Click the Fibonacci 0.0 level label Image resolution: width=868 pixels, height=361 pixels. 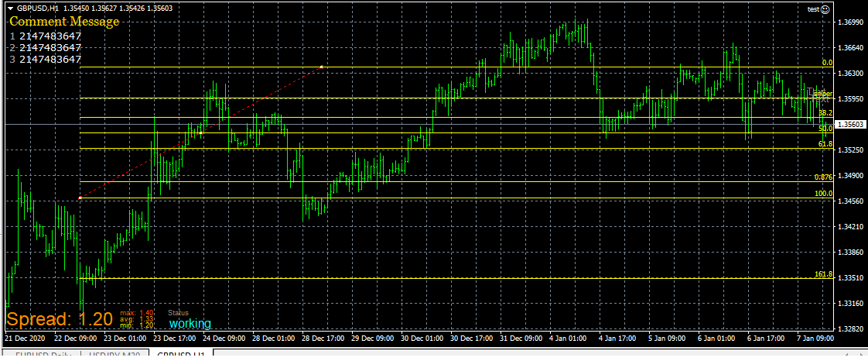[x=827, y=63]
